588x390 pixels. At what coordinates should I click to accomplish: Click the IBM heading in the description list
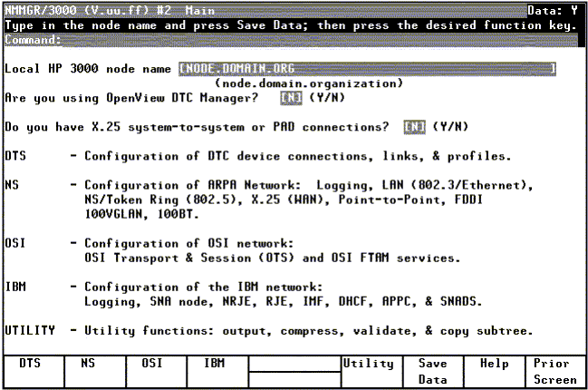[15, 287]
